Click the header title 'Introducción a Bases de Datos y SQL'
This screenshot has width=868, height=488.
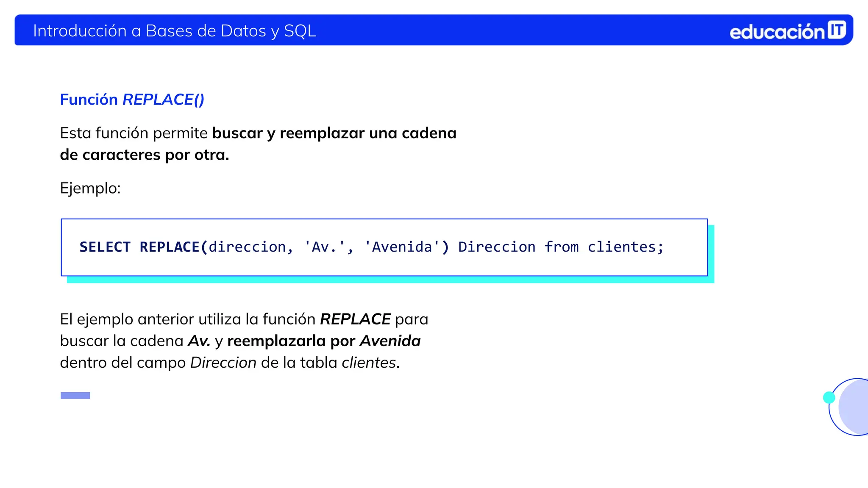(x=175, y=31)
